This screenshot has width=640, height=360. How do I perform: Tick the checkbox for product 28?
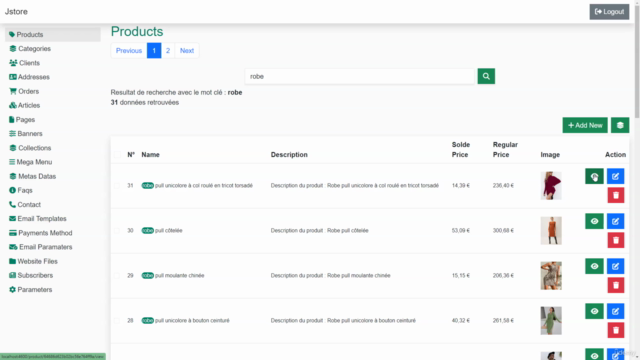[x=117, y=320]
